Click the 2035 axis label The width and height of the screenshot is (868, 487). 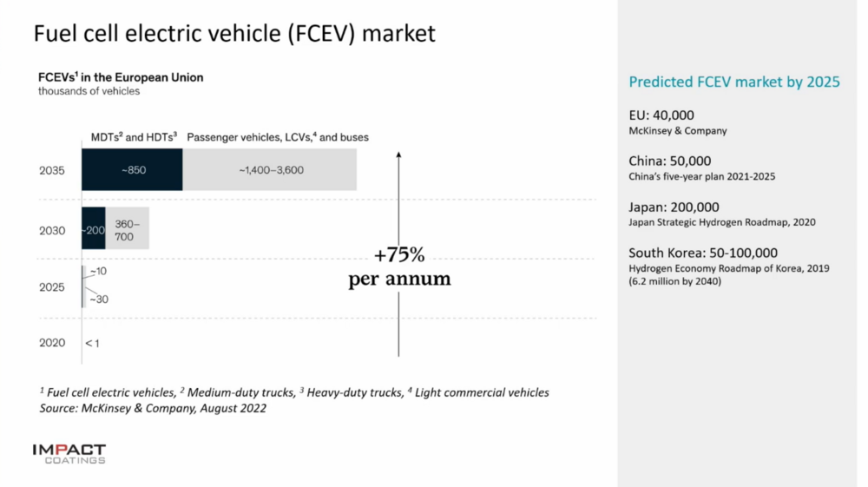pyautogui.click(x=52, y=170)
